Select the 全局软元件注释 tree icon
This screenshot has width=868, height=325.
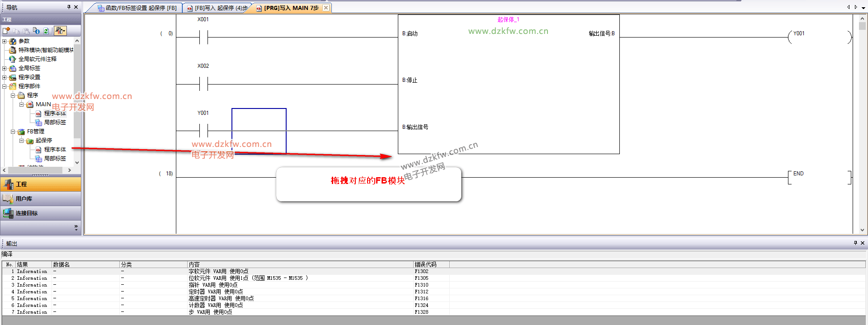click(x=13, y=59)
